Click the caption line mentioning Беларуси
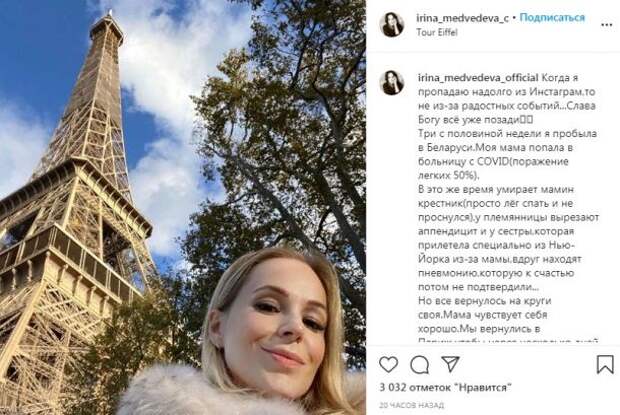620x415 pixels. tap(495, 147)
